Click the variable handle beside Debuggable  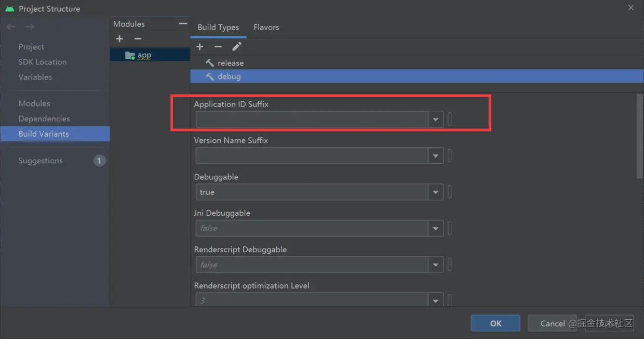pyautogui.click(x=450, y=192)
